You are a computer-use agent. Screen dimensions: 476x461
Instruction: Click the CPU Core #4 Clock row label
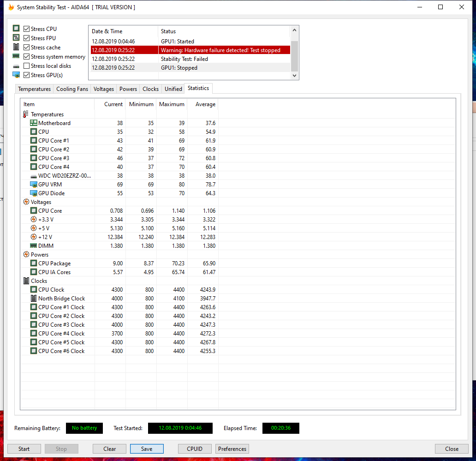(61, 334)
